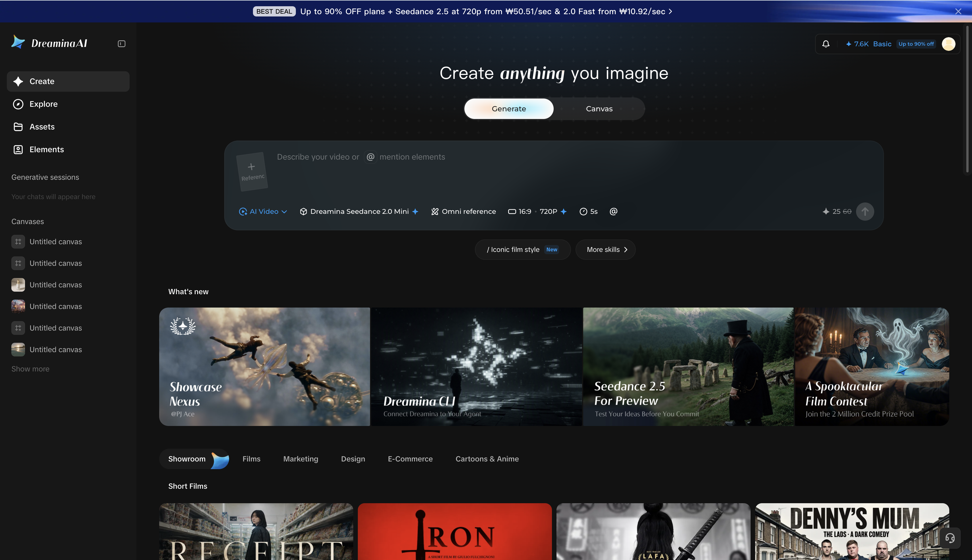Click the @ mention button in prompt toolbar
This screenshot has width=972, height=560.
pyautogui.click(x=614, y=212)
